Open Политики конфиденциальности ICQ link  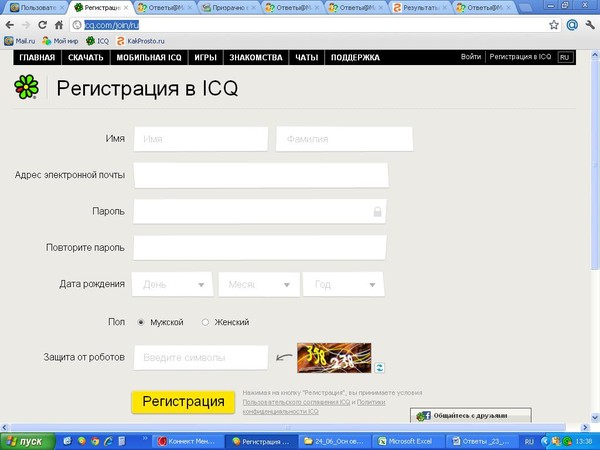point(314,407)
